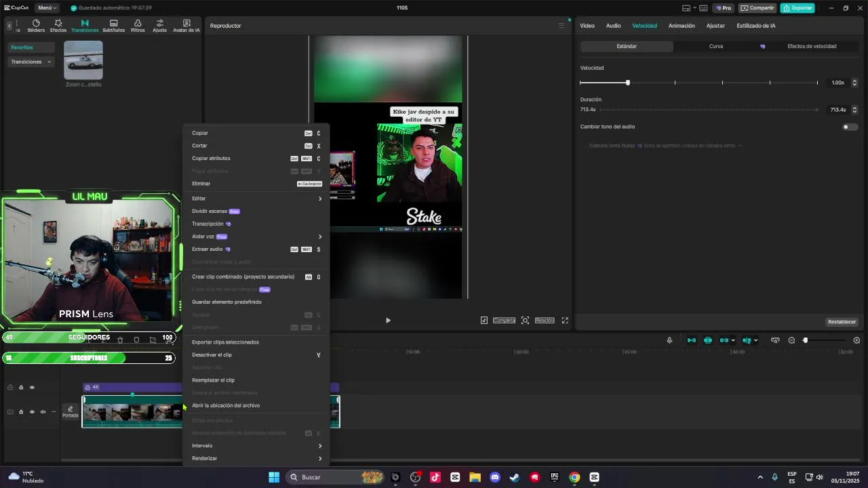This screenshot has height=488, width=868.
Task: Click the Completa quality button in player
Action: coord(504,320)
